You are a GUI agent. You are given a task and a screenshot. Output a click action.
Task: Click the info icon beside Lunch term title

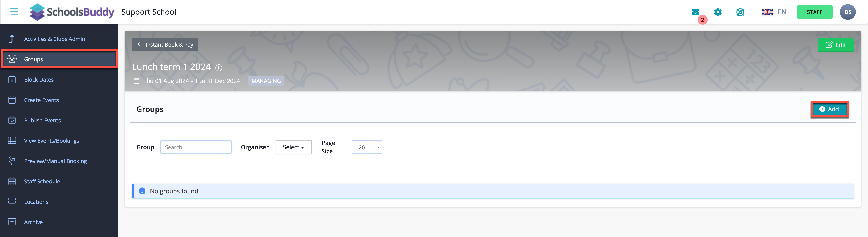click(x=219, y=68)
